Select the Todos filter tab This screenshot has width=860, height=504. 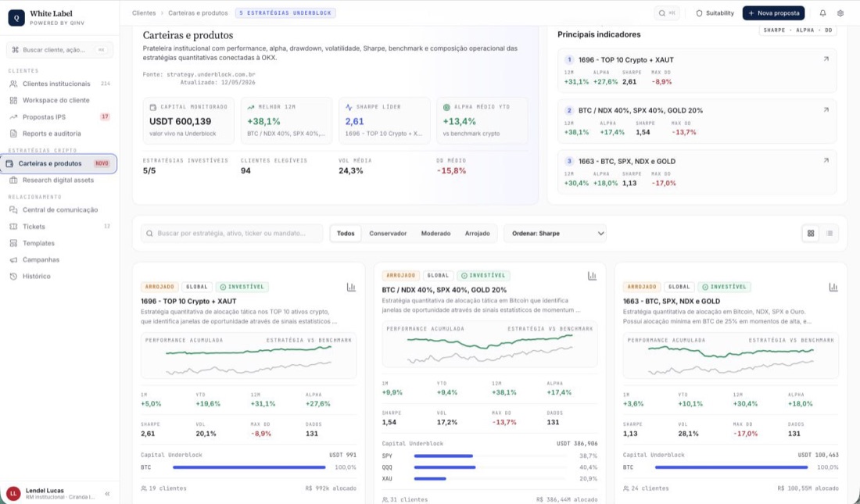(x=346, y=233)
